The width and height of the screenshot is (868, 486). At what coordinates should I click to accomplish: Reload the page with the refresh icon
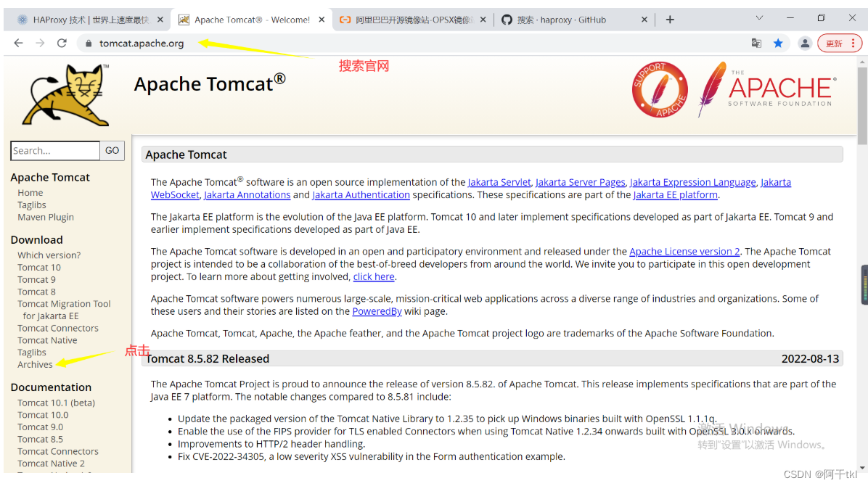62,44
